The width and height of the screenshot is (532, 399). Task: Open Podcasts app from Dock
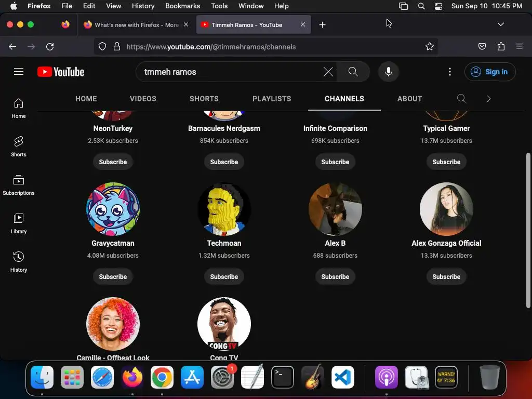tap(386, 377)
